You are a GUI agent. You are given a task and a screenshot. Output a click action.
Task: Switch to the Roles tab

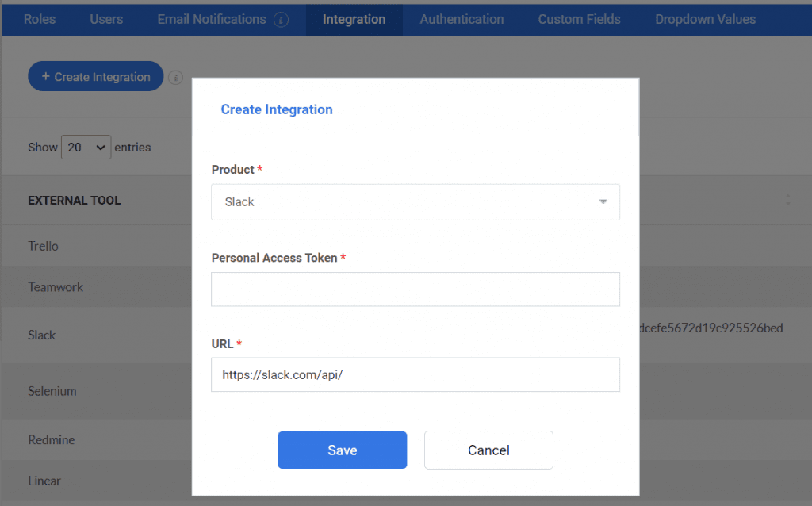coord(40,20)
